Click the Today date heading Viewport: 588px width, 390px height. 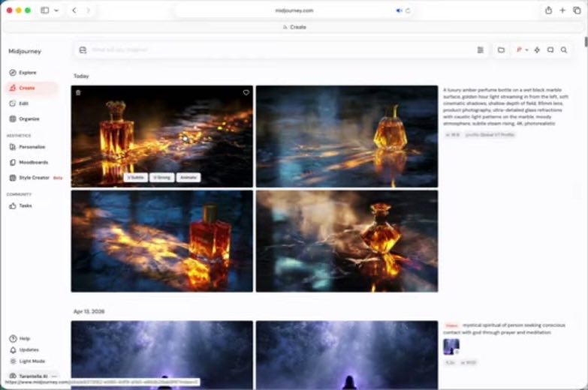coord(81,76)
